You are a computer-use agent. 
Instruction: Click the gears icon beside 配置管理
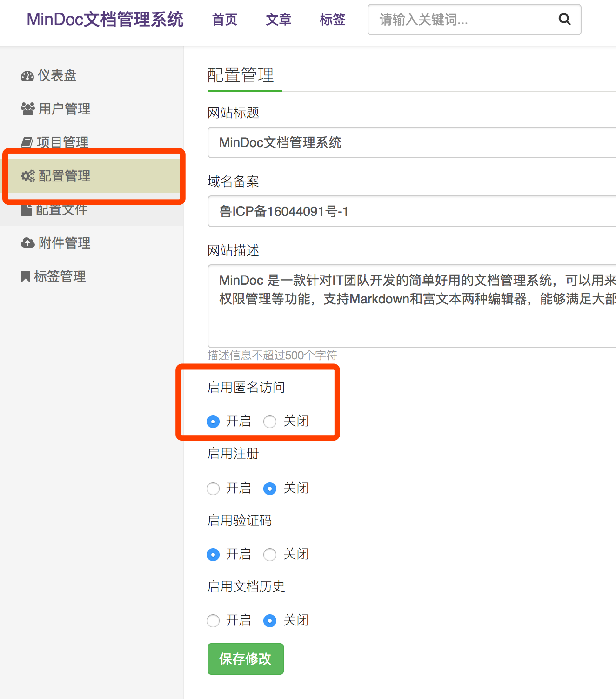point(27,176)
